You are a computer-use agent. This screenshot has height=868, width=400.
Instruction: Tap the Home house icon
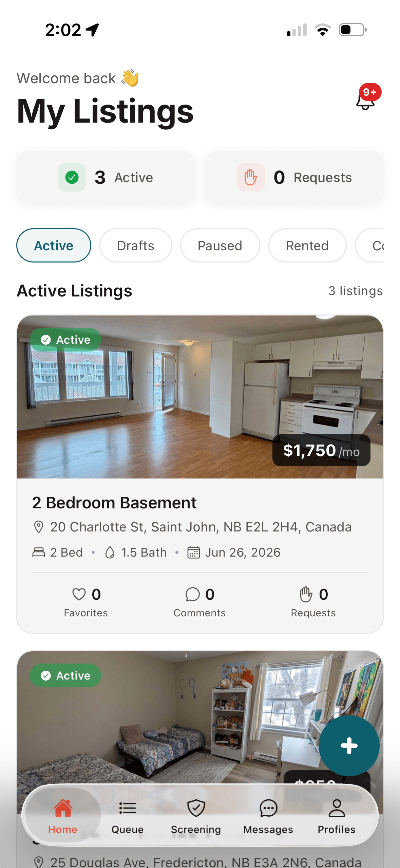pos(63,808)
